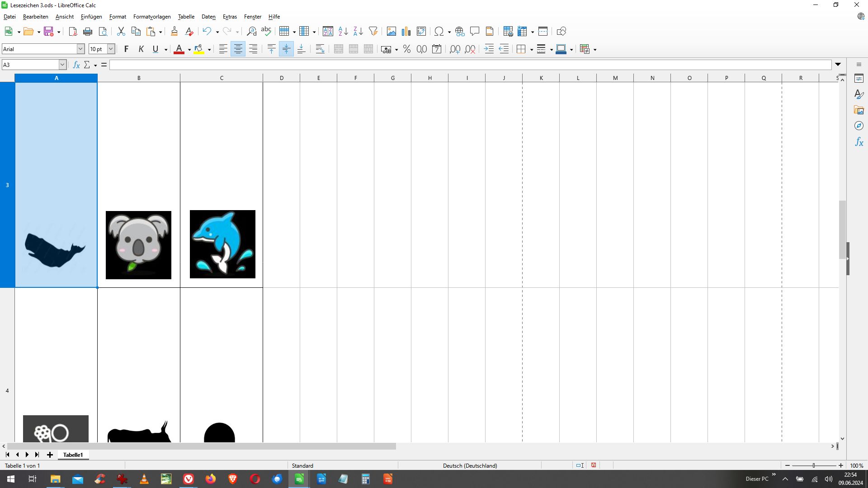
Task: Open font color dropdown arrow
Action: coord(189,49)
